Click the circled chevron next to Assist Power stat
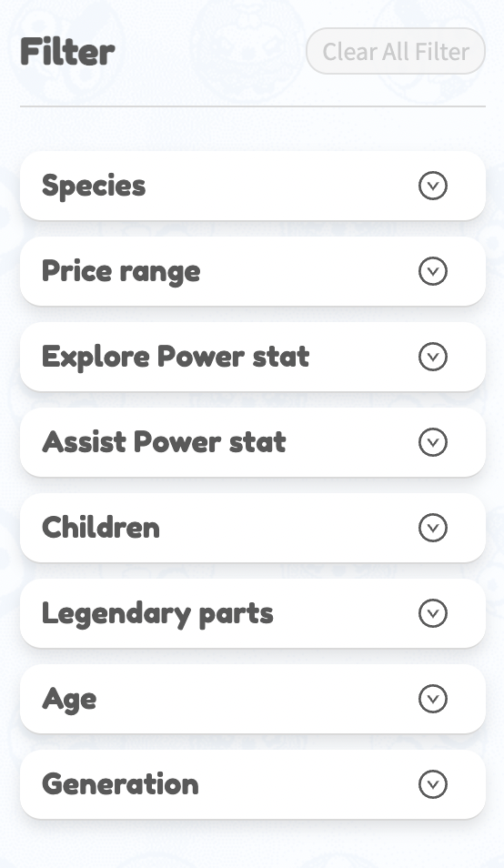The height and width of the screenshot is (868, 504). click(x=433, y=442)
